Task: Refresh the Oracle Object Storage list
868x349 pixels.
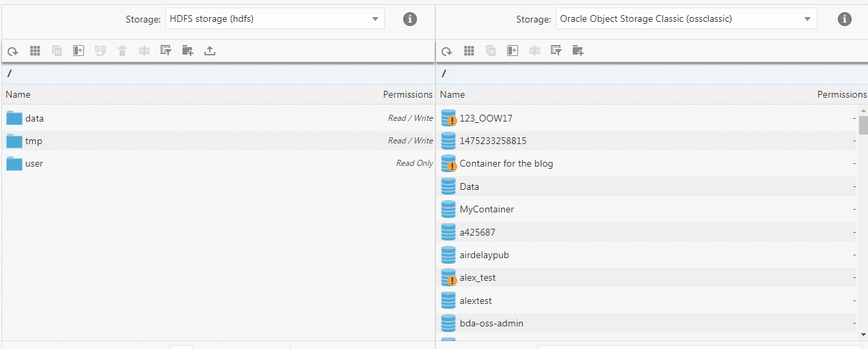Action: tap(447, 51)
